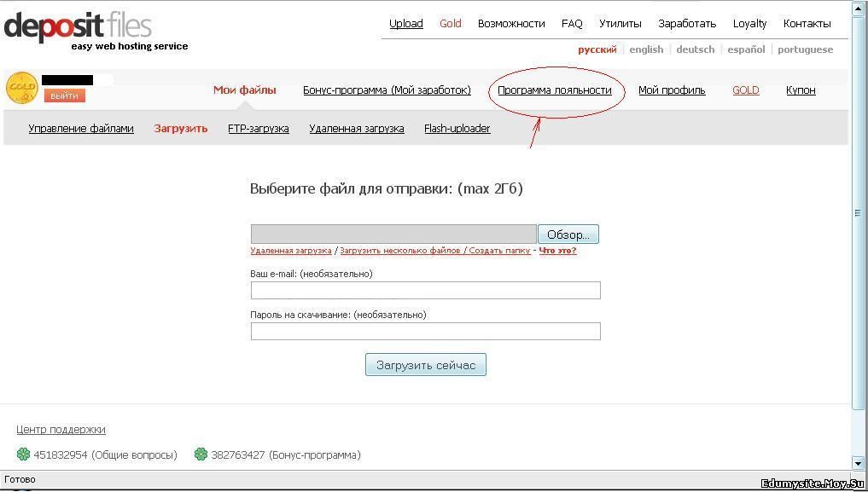Select the Мои файлы tab
Image resolution: width=868 pixels, height=492 pixels.
click(x=245, y=90)
